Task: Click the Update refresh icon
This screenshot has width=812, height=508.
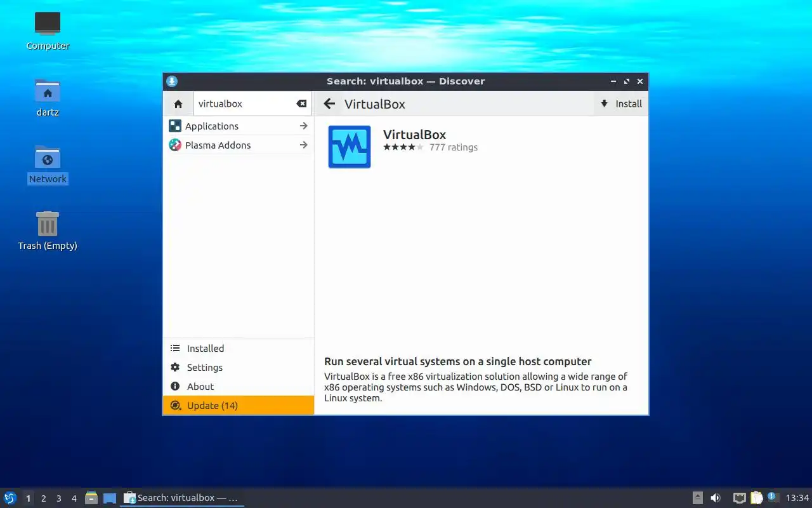Action: click(175, 405)
